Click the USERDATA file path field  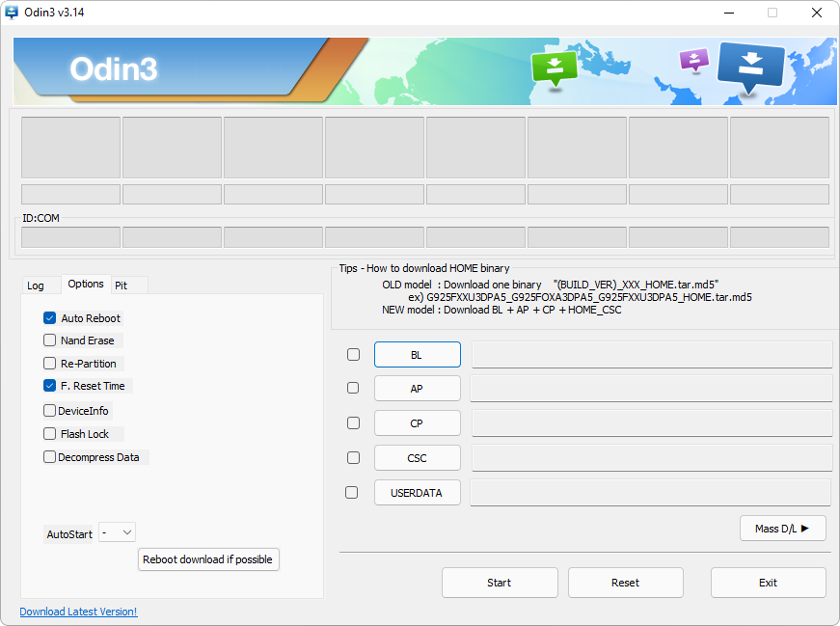[x=650, y=493]
